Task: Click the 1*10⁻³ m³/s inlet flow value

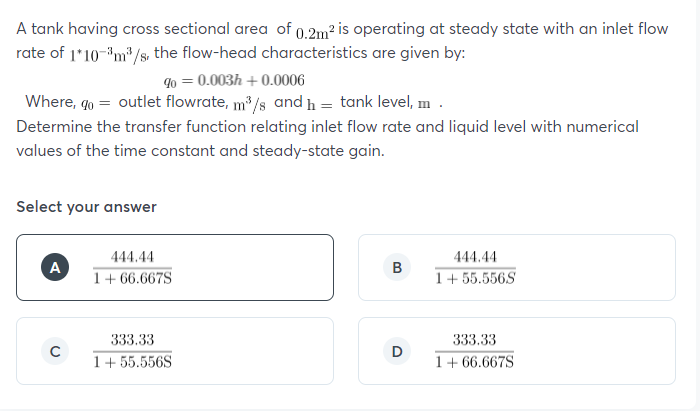Action: 109,55
